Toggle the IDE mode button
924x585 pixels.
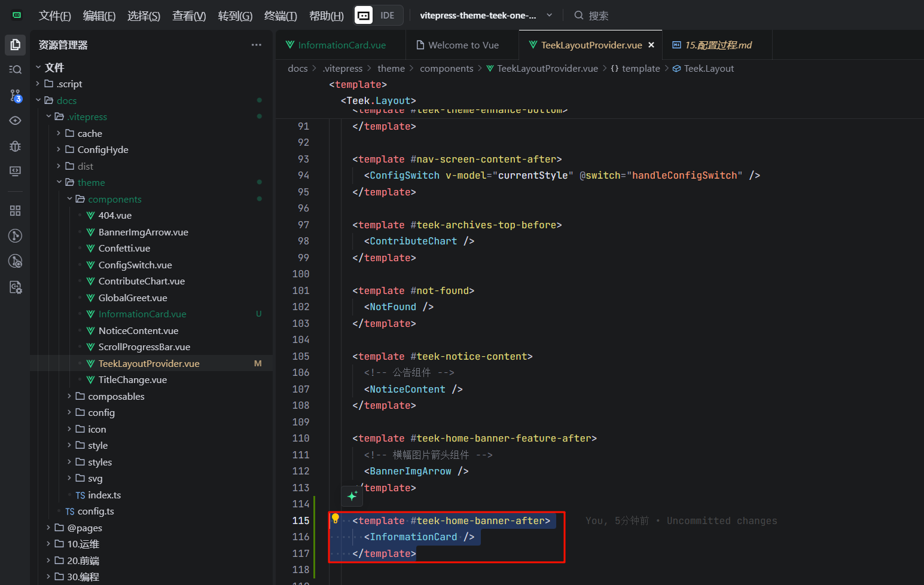[379, 16]
